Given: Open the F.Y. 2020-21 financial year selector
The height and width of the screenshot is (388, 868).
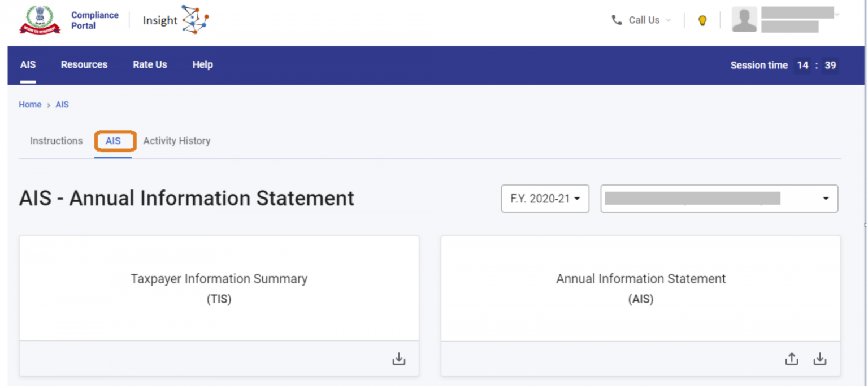Looking at the screenshot, I should pyautogui.click(x=544, y=199).
